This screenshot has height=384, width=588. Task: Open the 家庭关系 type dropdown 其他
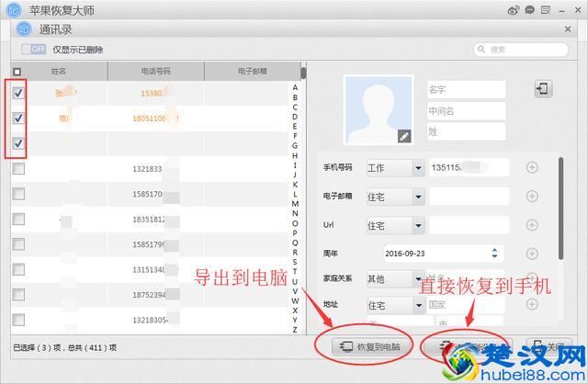click(x=396, y=279)
